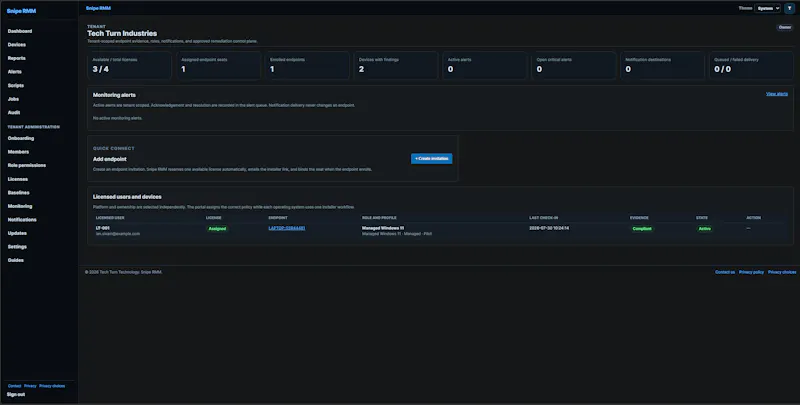
Task: Go to Dashboard in the sidebar
Action: (20, 31)
